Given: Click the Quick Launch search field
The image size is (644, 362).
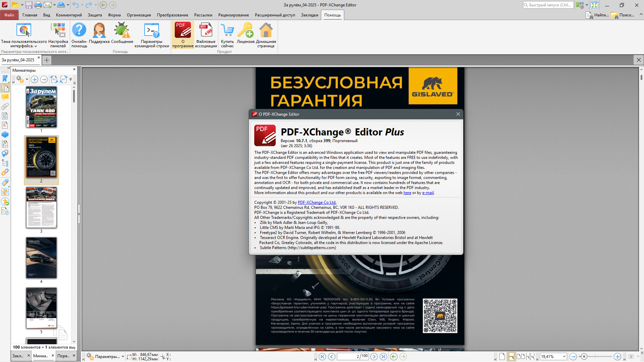Looking at the screenshot, I should pos(548,5).
